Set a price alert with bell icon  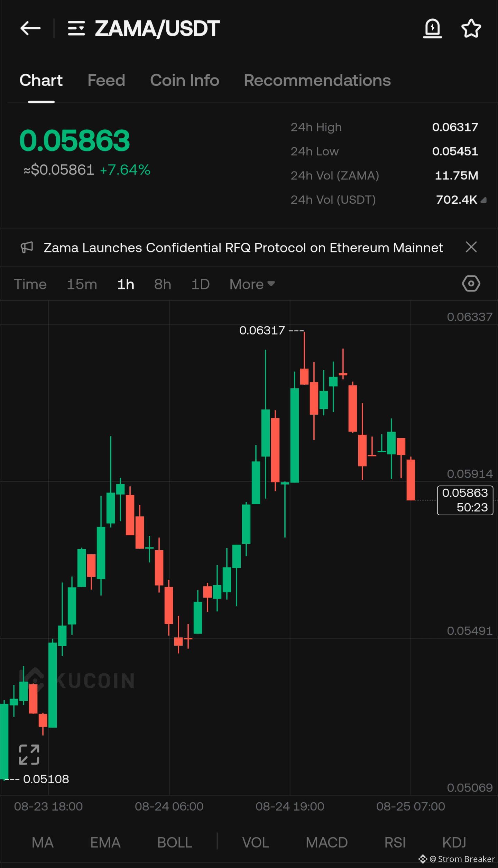[x=432, y=28]
